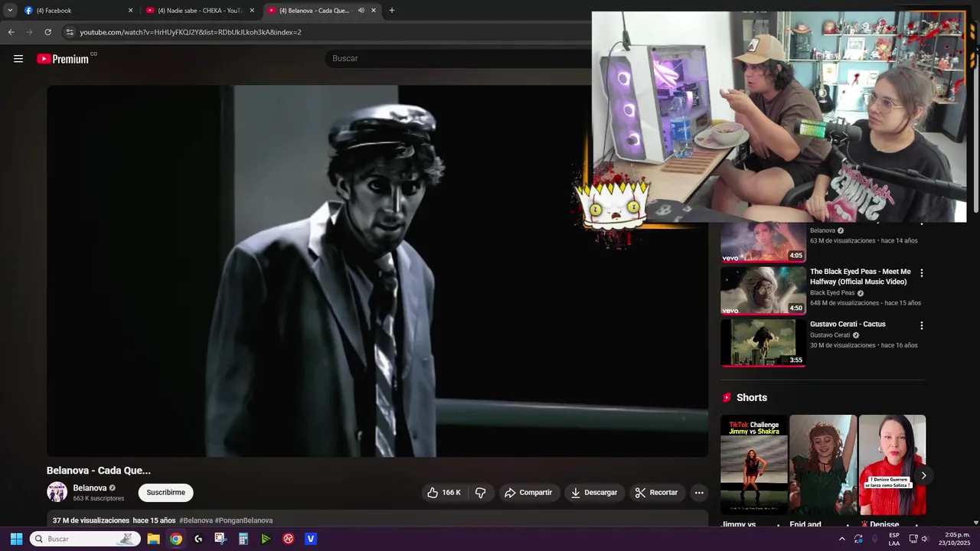Click the #Belanova hashtag
This screenshot has height=551, width=980.
click(x=196, y=520)
